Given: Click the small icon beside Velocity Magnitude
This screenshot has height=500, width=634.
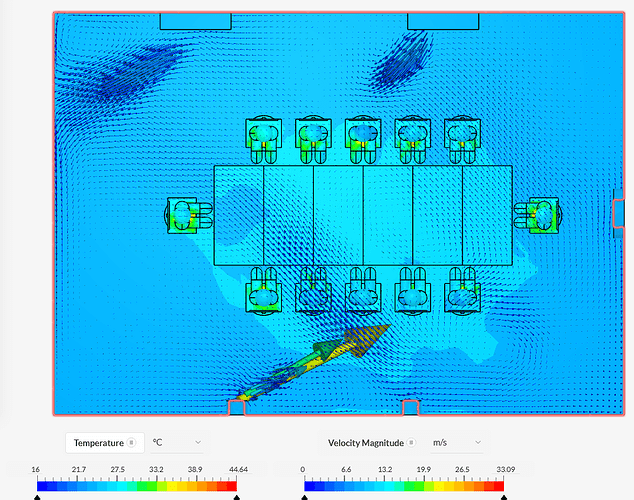Looking at the screenshot, I should click(411, 443).
